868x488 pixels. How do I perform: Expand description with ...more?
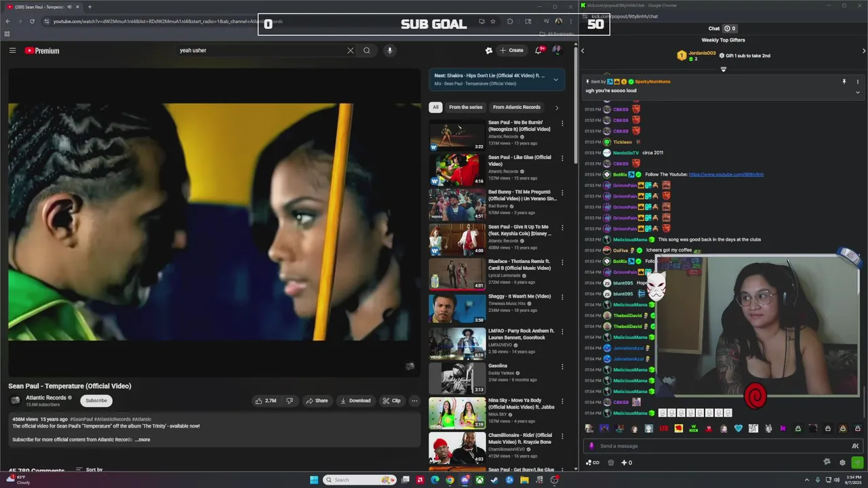tap(142, 440)
